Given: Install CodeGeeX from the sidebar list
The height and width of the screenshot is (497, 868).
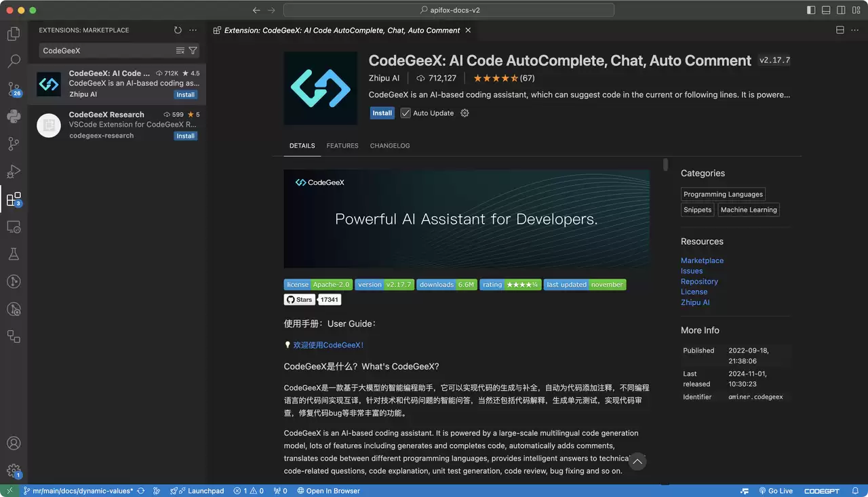Looking at the screenshot, I should pos(185,95).
